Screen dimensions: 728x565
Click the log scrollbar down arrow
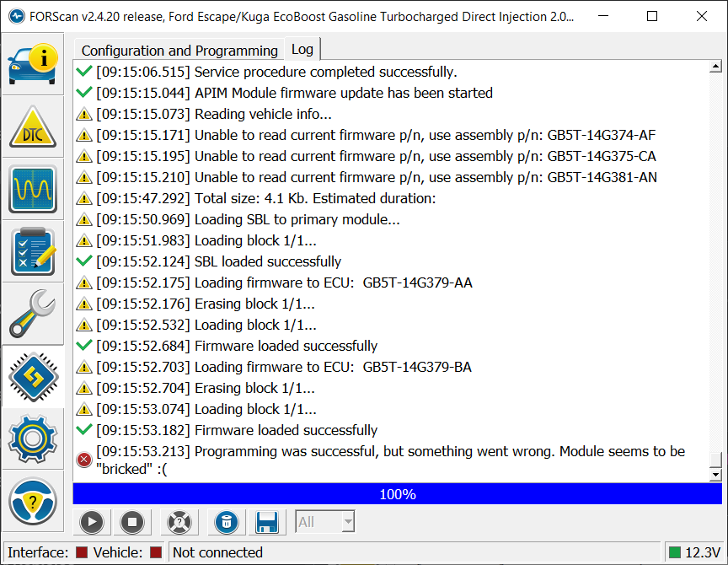715,476
